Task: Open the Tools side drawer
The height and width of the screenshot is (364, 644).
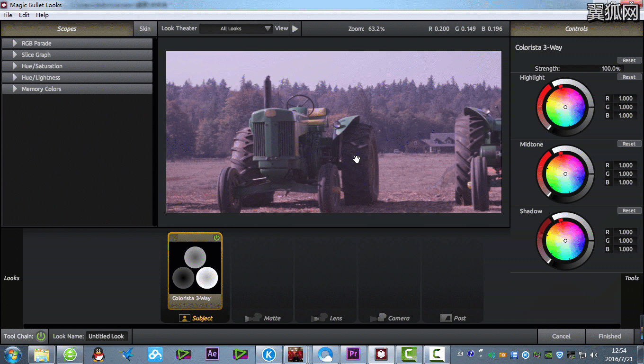Action: pos(632,278)
